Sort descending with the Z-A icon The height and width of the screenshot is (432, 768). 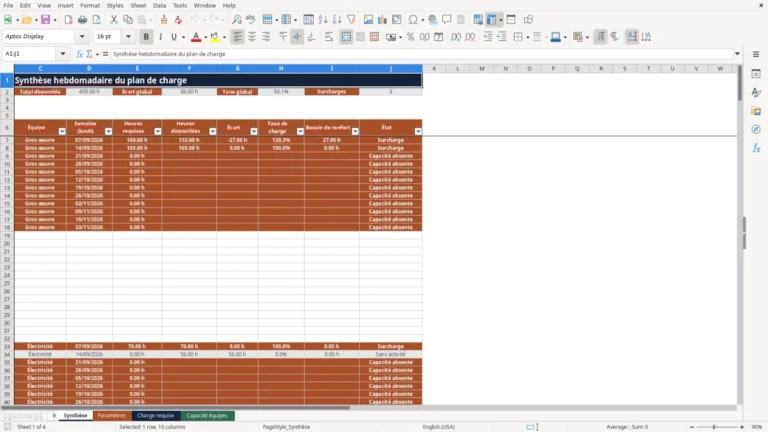[x=337, y=20]
